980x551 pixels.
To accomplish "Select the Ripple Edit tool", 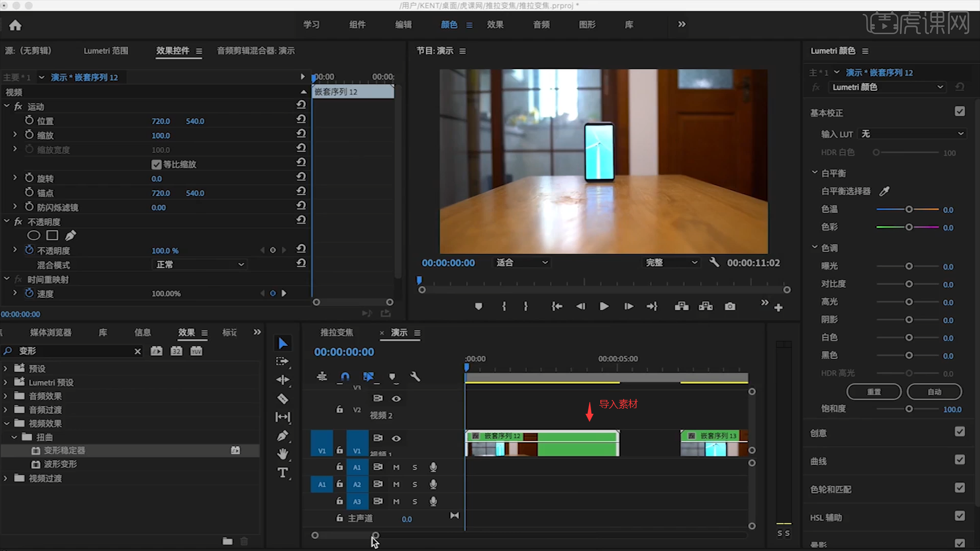I will tap(283, 380).
